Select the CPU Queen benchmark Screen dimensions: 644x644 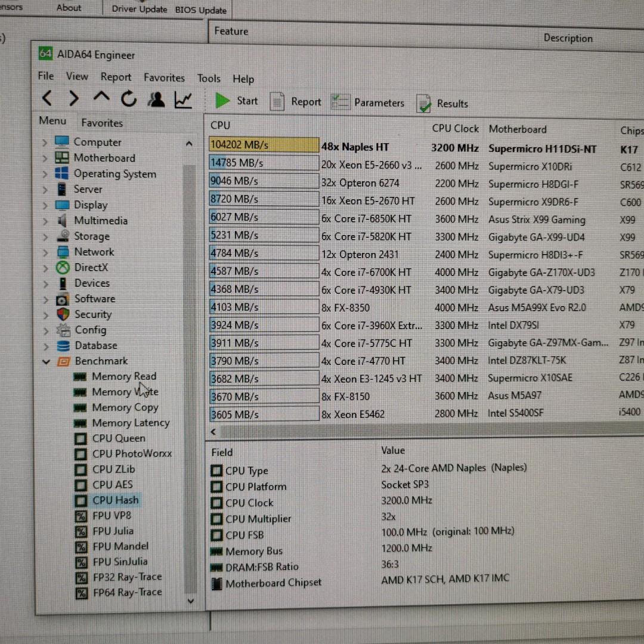[x=119, y=438]
